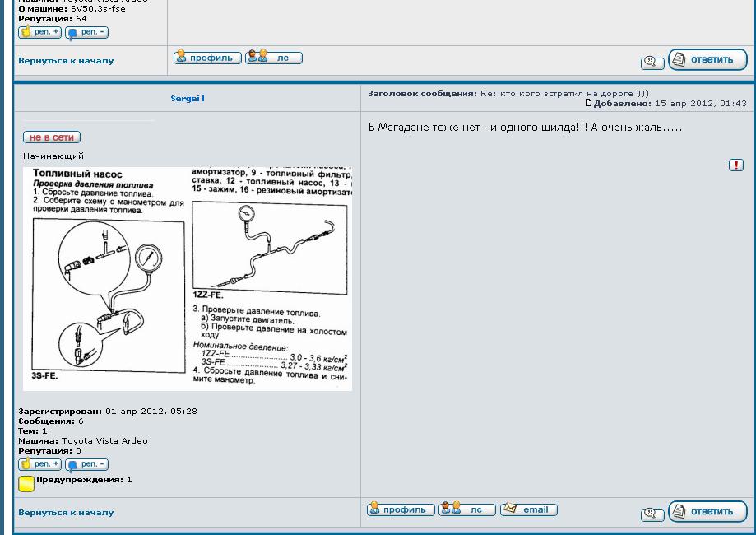Click 'Вернуться к началу' below Sergei I's info
756x535 pixels.
(66, 512)
